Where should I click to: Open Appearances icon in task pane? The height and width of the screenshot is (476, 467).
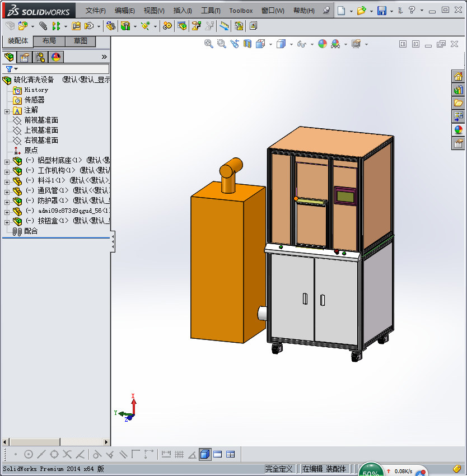point(458,130)
